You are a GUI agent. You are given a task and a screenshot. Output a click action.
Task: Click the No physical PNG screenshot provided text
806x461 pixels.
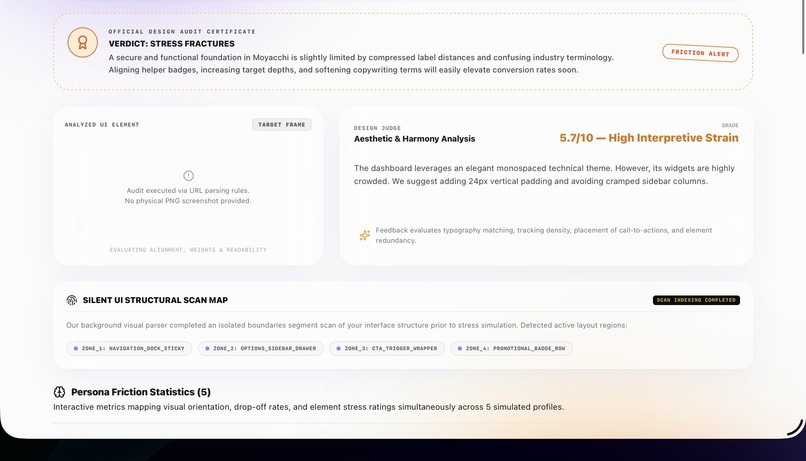[x=188, y=201]
